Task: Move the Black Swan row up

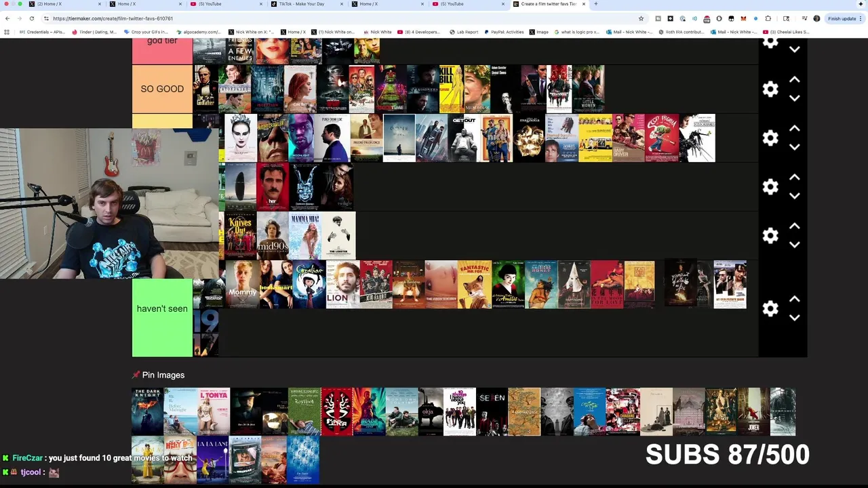Action: [795, 129]
